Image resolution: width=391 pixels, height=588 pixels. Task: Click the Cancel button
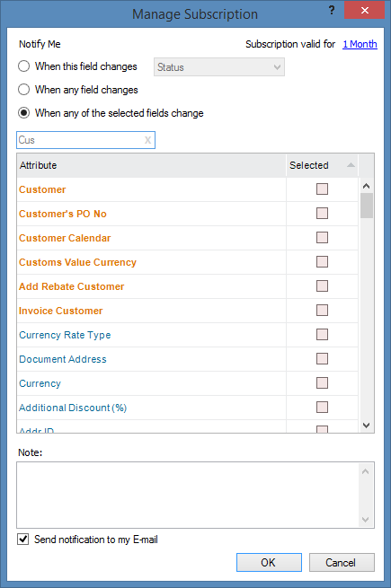pos(342,563)
